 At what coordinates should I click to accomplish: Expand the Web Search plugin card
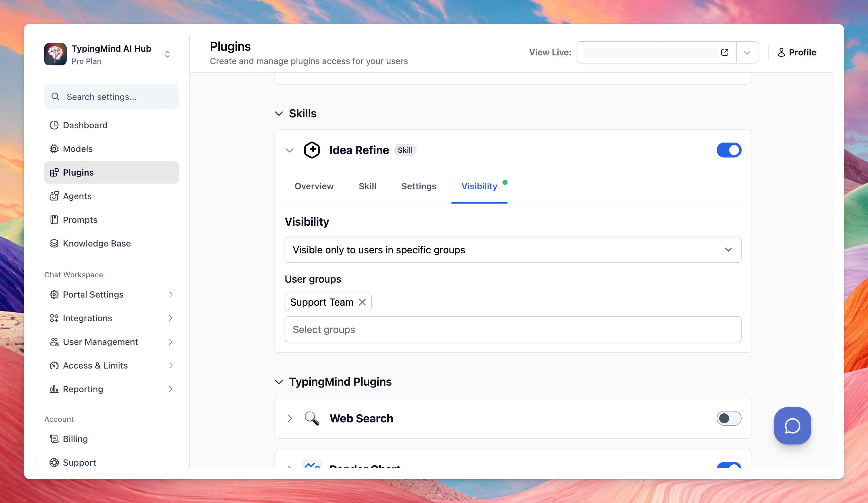pos(290,418)
